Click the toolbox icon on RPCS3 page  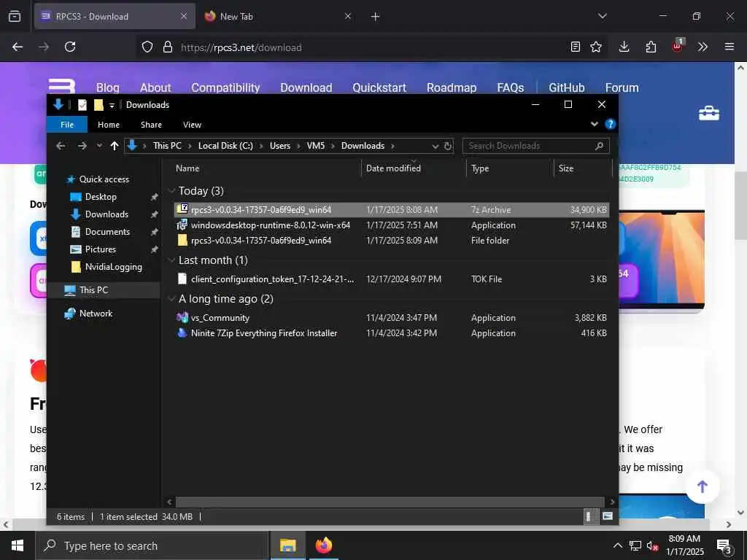[x=709, y=113]
